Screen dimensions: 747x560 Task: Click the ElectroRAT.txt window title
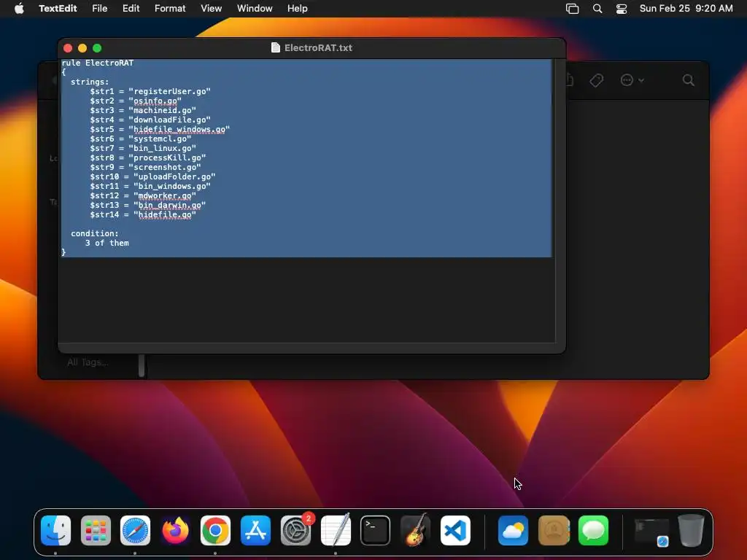point(318,47)
